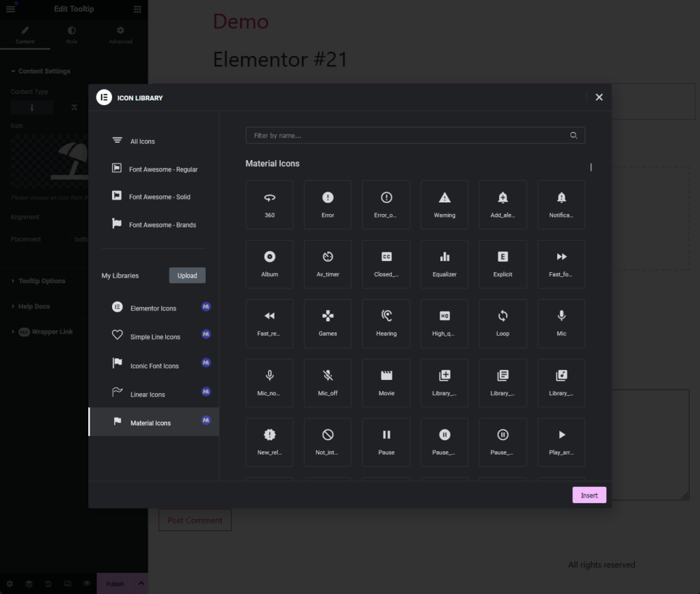Expand Tooltip Options section
700x594 pixels.
pyautogui.click(x=42, y=281)
